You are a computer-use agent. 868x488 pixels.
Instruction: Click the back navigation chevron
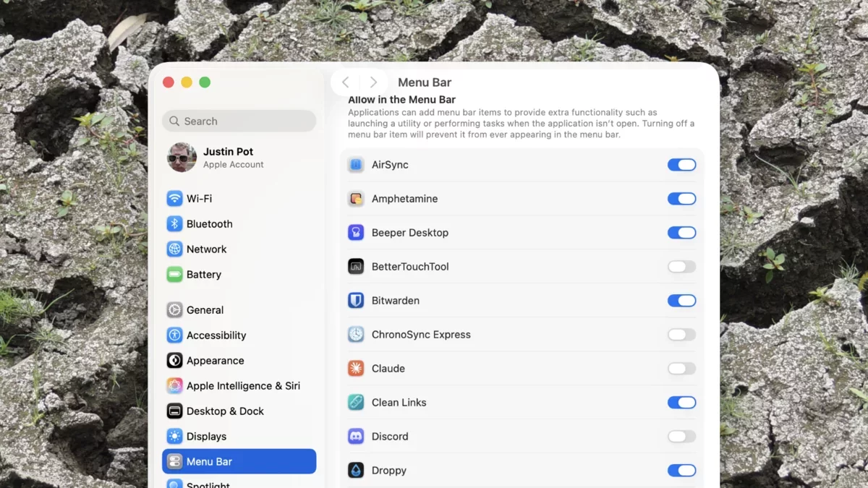coord(346,82)
